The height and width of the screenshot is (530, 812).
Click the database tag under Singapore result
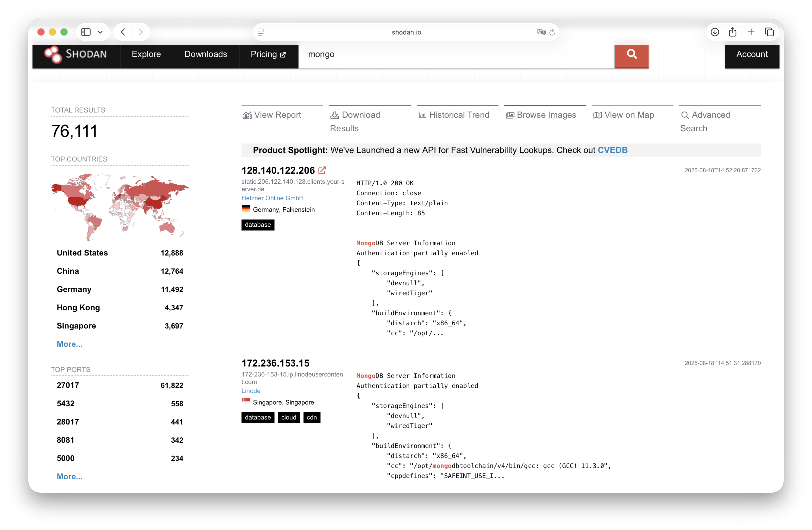coord(258,417)
